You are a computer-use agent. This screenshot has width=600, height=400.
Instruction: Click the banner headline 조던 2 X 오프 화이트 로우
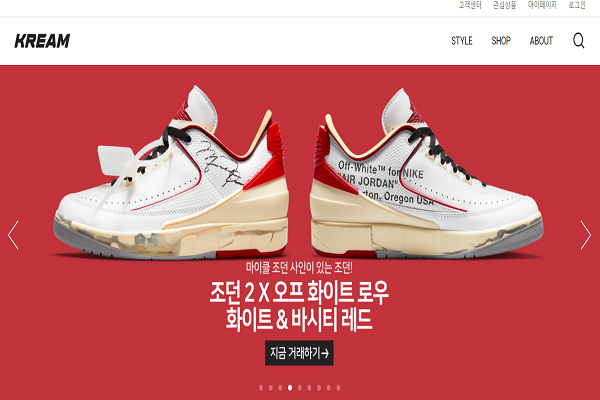click(299, 293)
